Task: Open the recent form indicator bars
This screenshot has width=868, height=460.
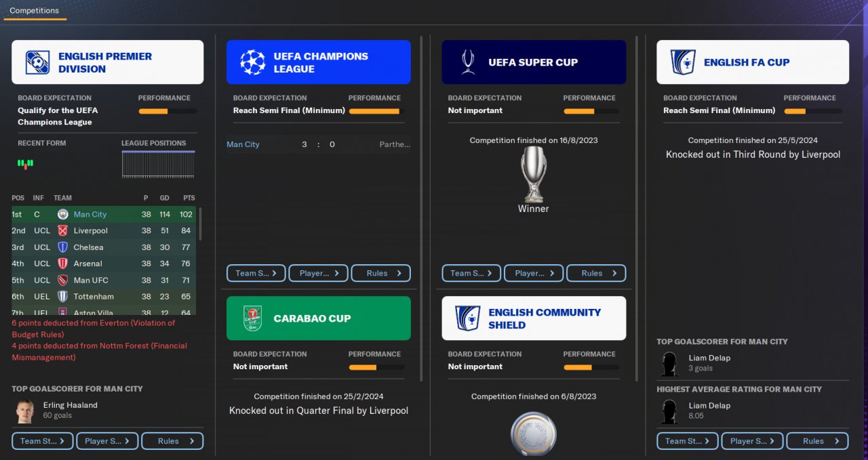Action: (26, 163)
